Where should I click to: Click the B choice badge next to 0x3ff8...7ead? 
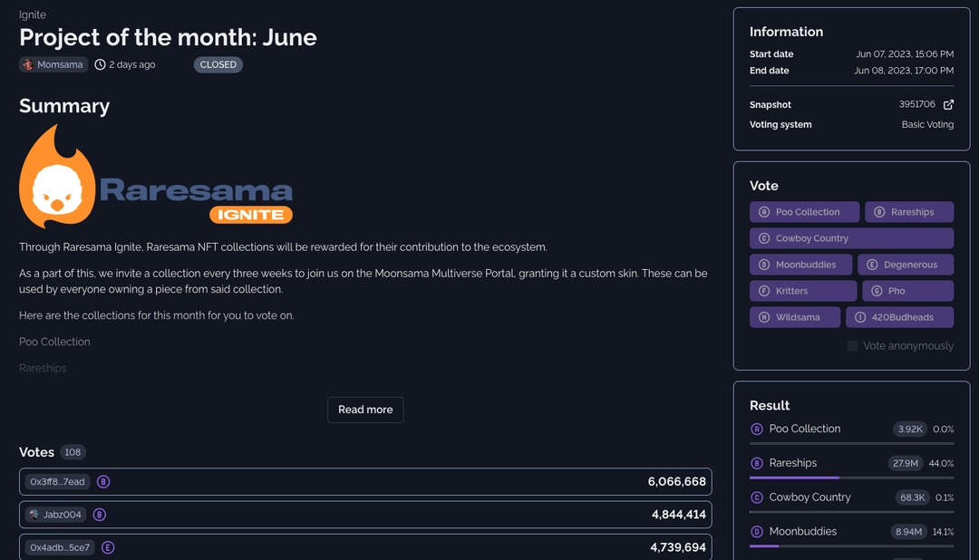[x=103, y=481]
